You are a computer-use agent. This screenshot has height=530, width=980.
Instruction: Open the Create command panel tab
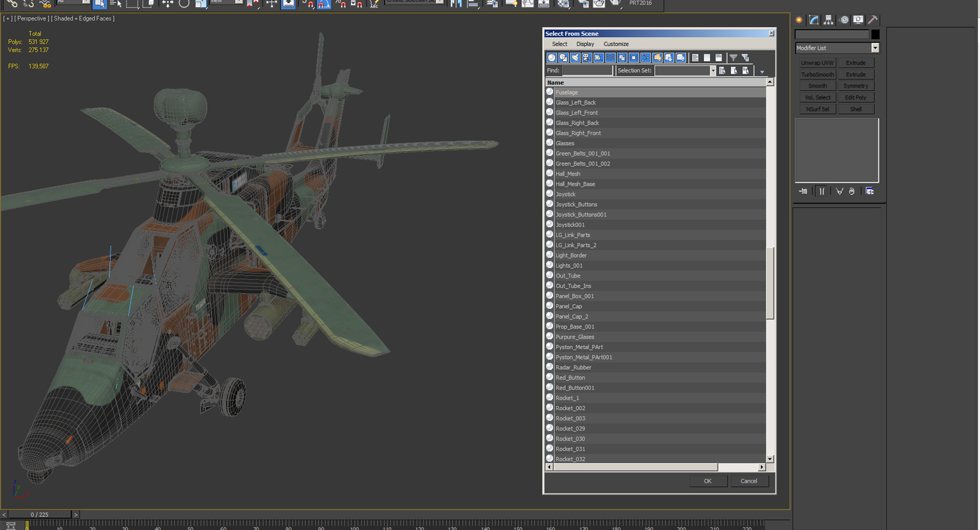pyautogui.click(x=799, y=20)
